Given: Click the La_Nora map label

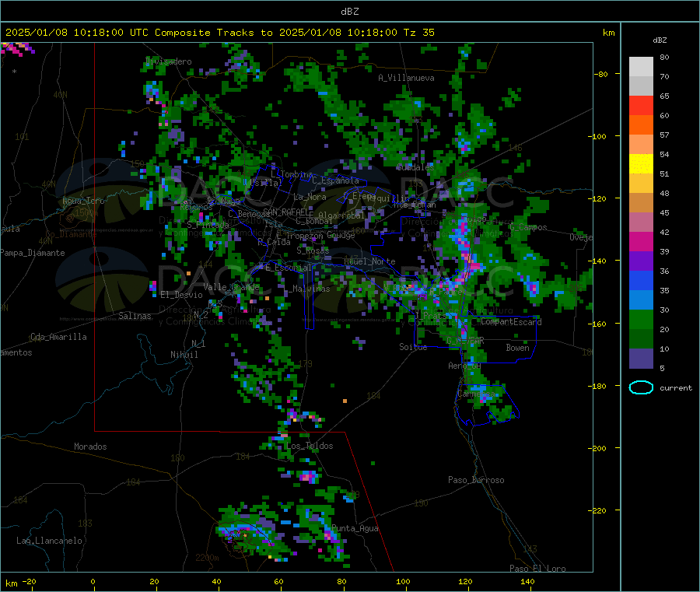Looking at the screenshot, I should [x=310, y=197].
